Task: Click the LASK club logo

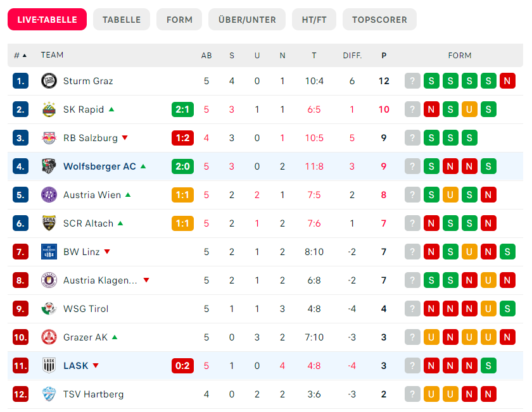Action: (49, 366)
